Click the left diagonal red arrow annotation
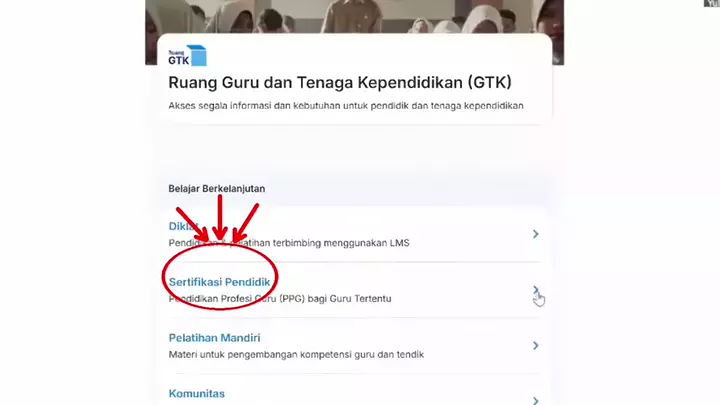720x405 pixels. point(192,224)
